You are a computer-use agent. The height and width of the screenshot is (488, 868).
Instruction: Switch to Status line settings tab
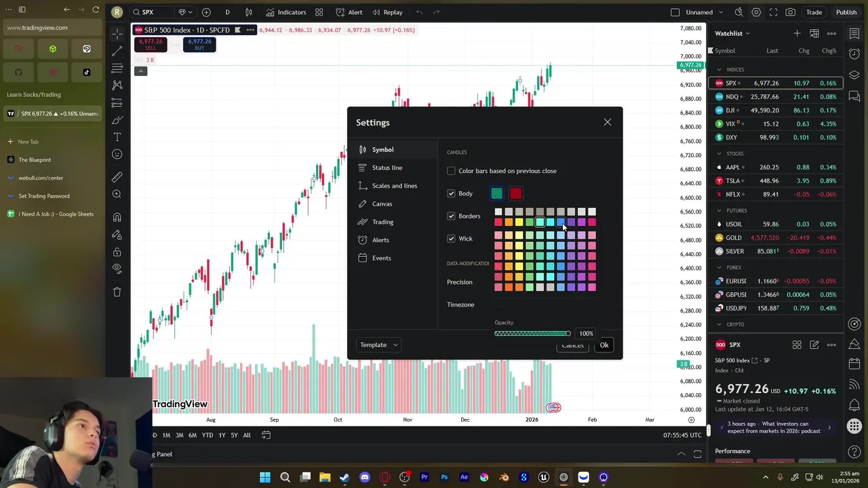pos(394,167)
